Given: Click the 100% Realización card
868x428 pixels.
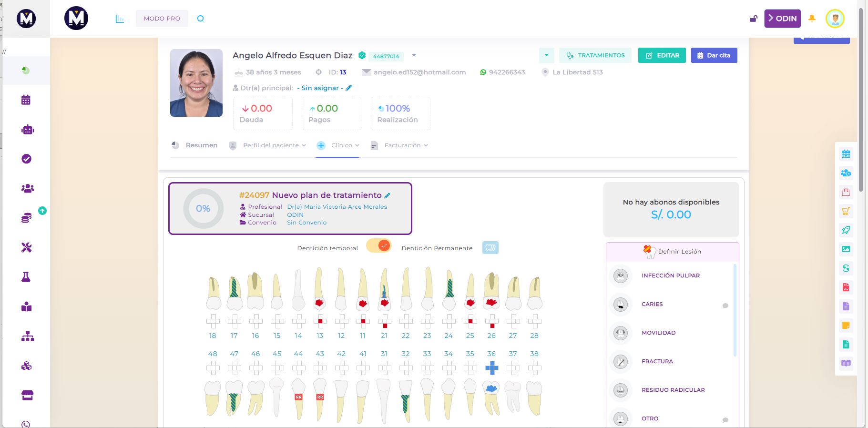Looking at the screenshot, I should [400, 113].
